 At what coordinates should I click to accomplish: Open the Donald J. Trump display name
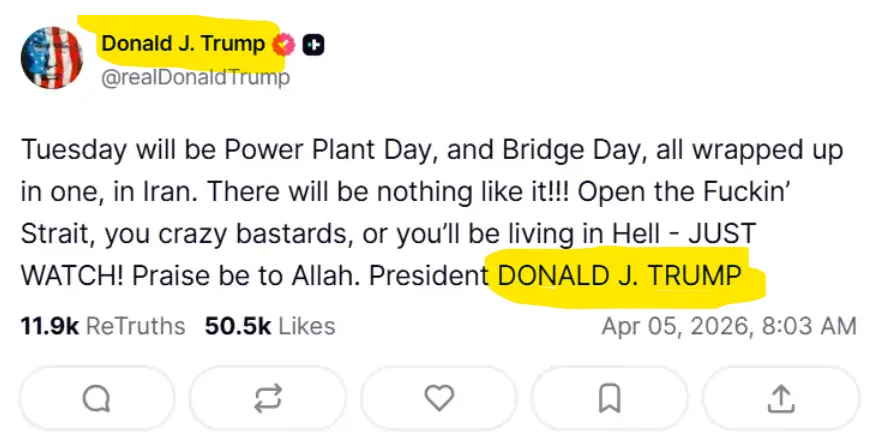point(182,44)
